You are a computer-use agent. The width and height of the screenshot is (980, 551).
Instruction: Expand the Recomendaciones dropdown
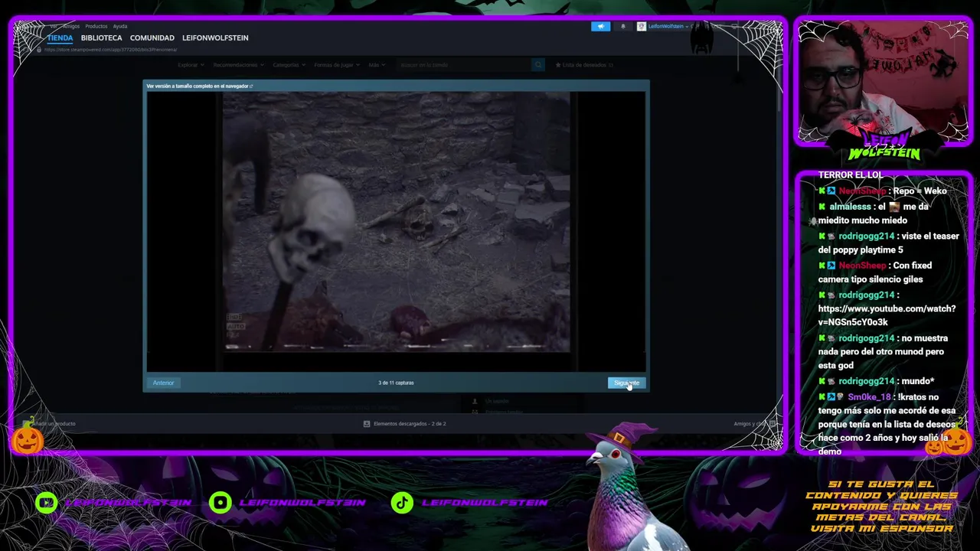[239, 65]
